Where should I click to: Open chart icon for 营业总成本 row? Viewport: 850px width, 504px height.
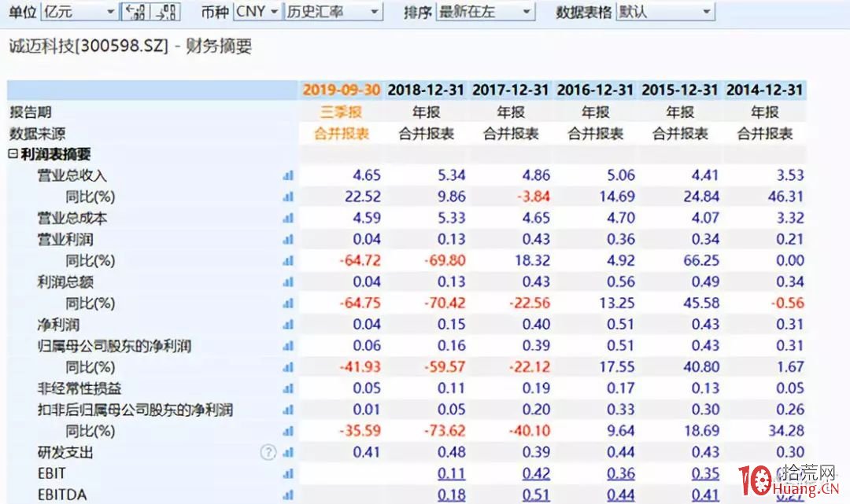(288, 218)
